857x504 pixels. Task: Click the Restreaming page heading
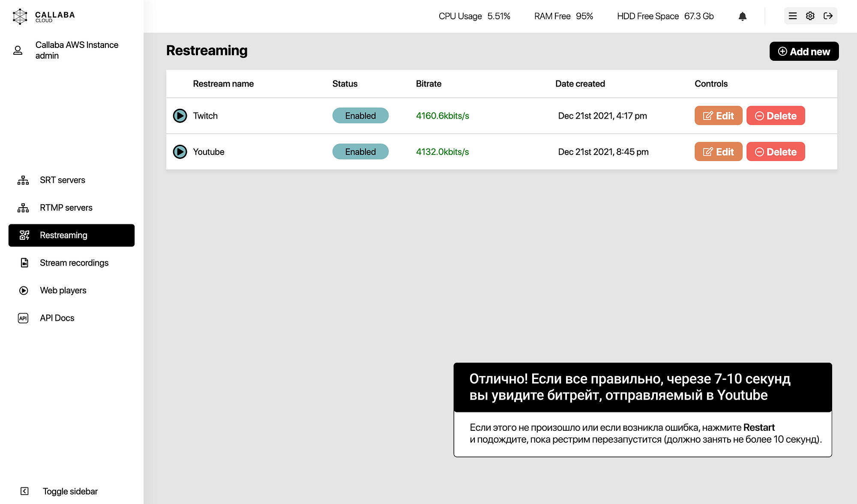(207, 50)
